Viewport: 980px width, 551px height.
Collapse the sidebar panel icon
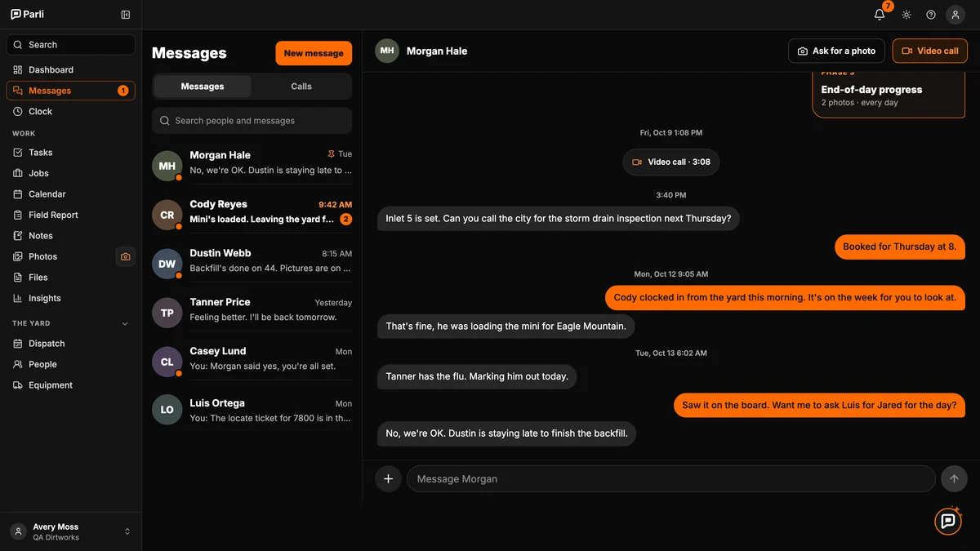pyautogui.click(x=125, y=15)
